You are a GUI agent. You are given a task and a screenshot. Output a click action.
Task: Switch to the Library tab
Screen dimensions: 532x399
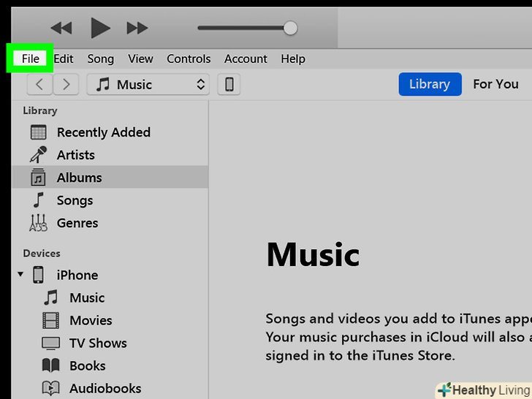430,84
